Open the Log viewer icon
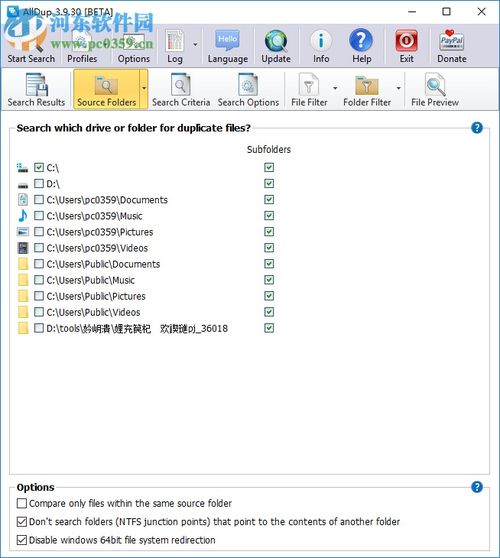Screen dimensions: 500x558 tap(175, 46)
